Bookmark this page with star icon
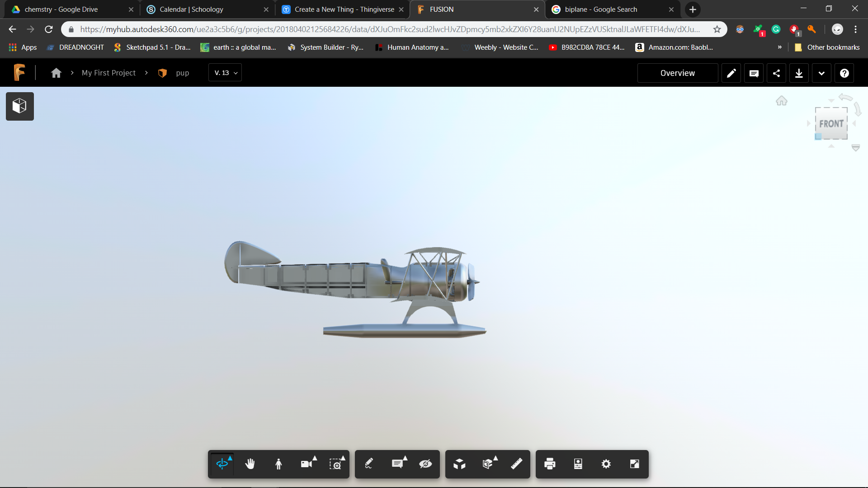Screen dimensions: 868x488 click(x=717, y=29)
